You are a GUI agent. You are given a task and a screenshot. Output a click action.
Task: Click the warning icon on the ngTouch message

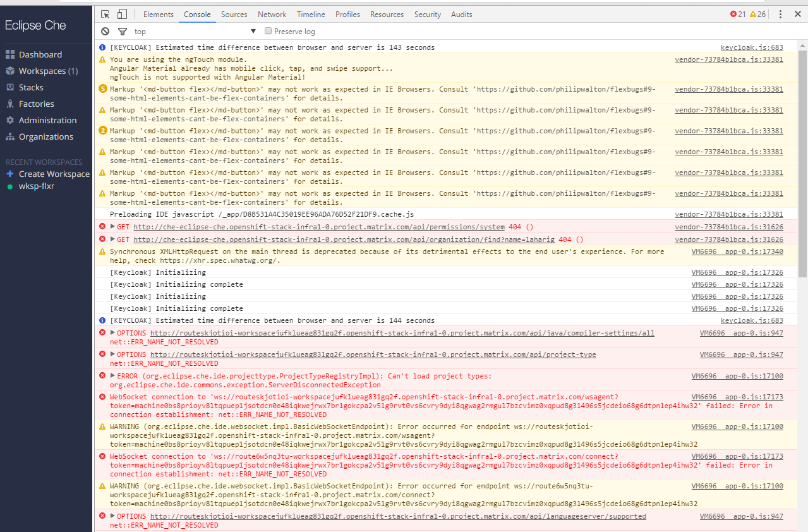[102, 59]
